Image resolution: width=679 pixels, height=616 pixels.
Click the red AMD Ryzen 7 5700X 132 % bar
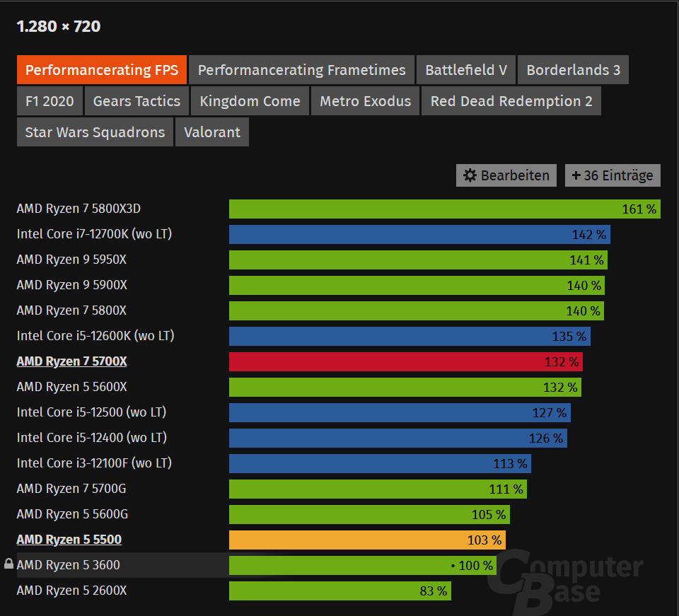click(406, 361)
